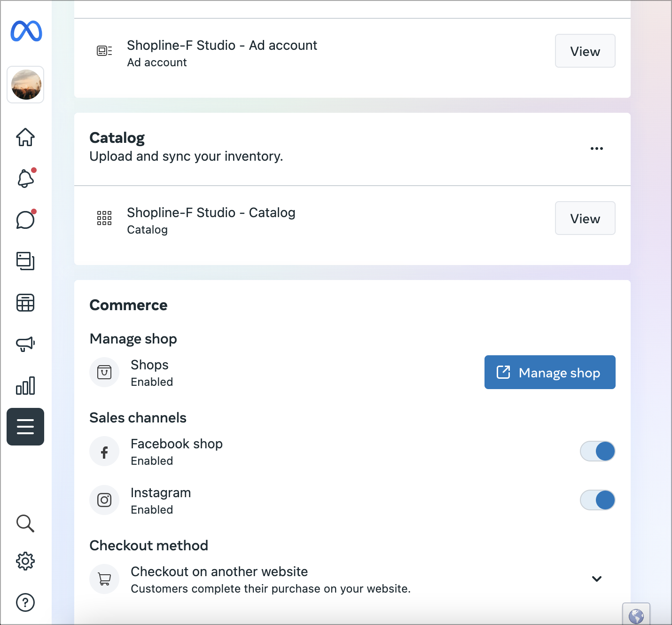Click the search magnifier icon

coord(25,523)
